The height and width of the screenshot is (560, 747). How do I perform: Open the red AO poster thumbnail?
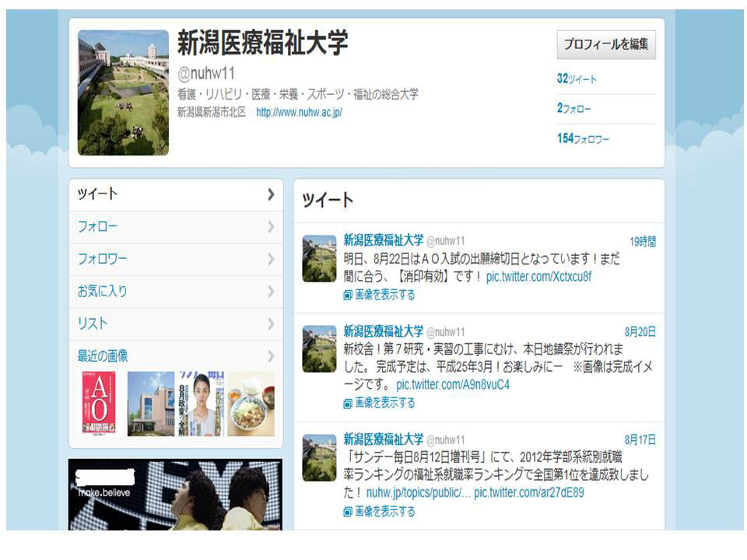(99, 403)
